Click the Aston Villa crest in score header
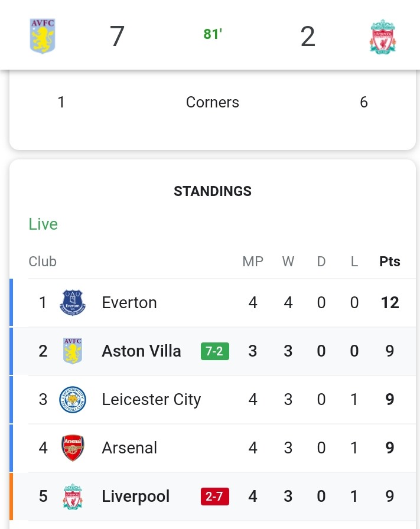 coord(43,36)
